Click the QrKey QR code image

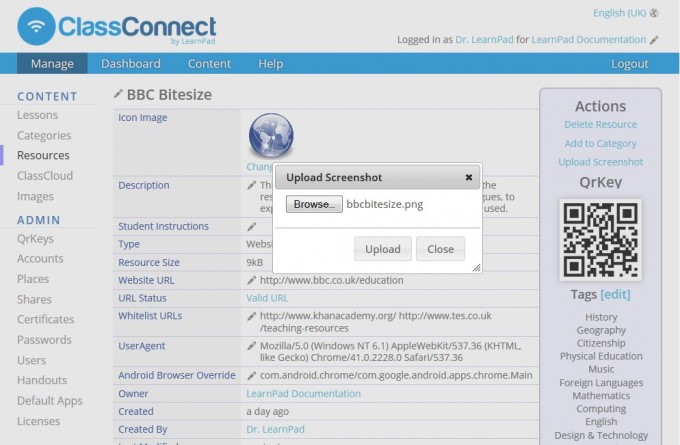pos(601,240)
